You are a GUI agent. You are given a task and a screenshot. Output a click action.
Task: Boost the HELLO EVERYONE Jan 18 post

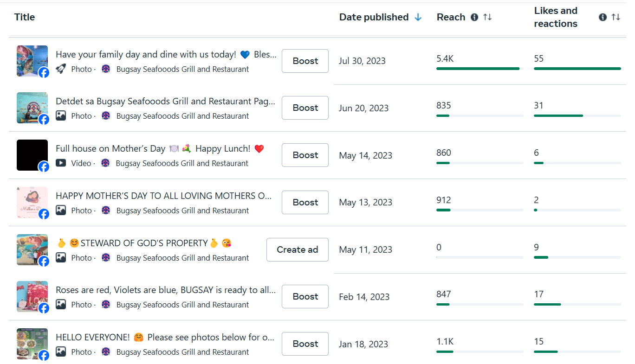point(305,344)
